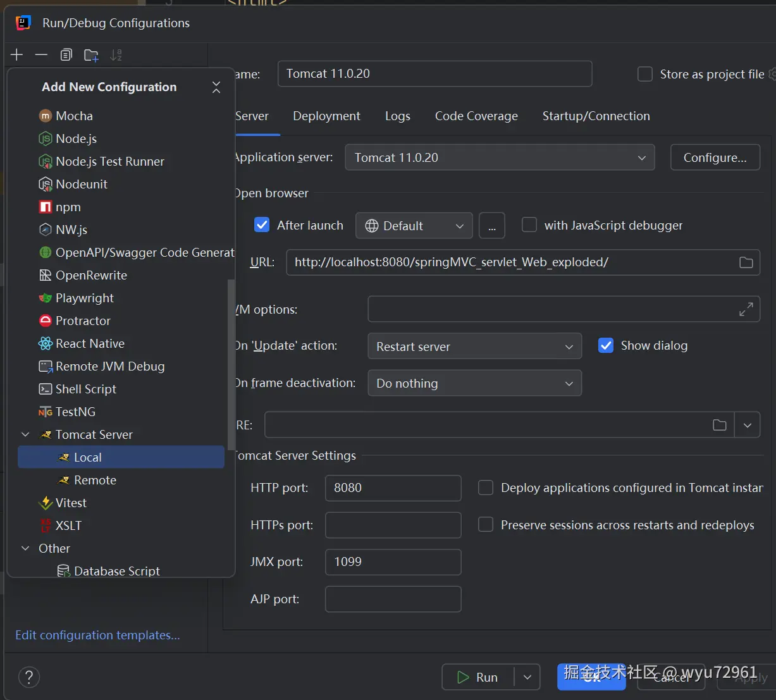
Task: Click the Add New Configuration plus icon
Action: click(17, 55)
